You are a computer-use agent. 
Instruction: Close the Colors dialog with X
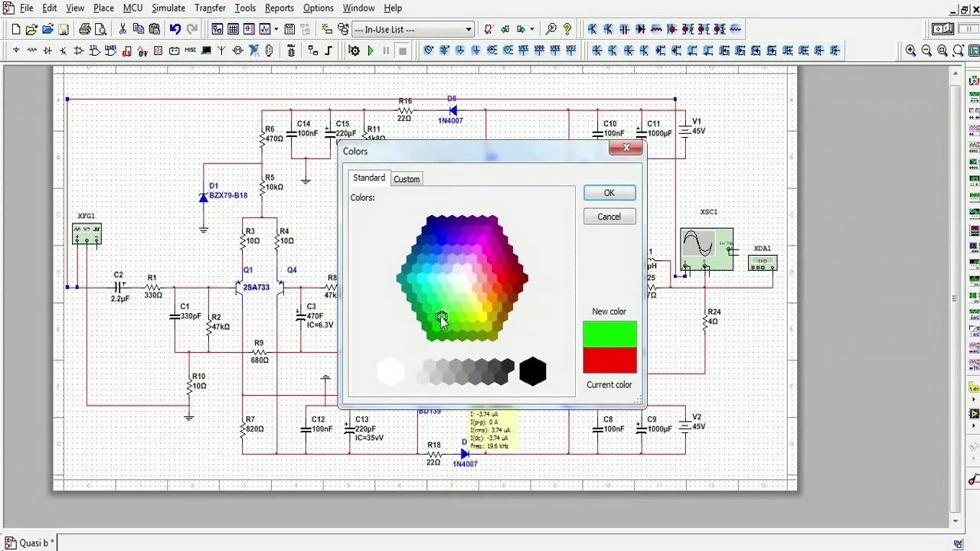(626, 148)
